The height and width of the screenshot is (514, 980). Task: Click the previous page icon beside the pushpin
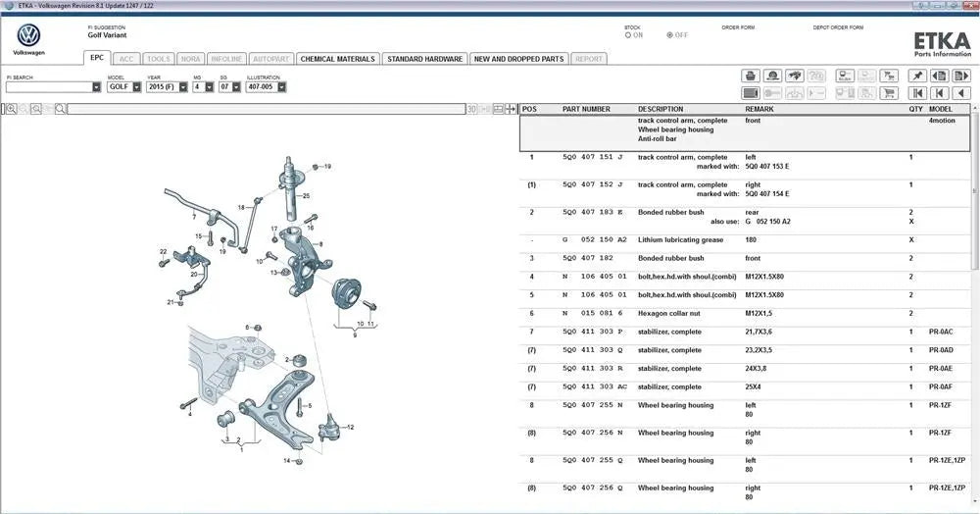pos(939,76)
